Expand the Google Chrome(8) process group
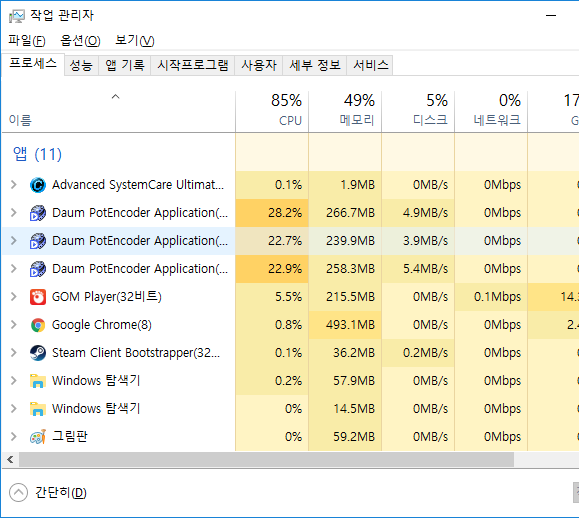 (14, 325)
